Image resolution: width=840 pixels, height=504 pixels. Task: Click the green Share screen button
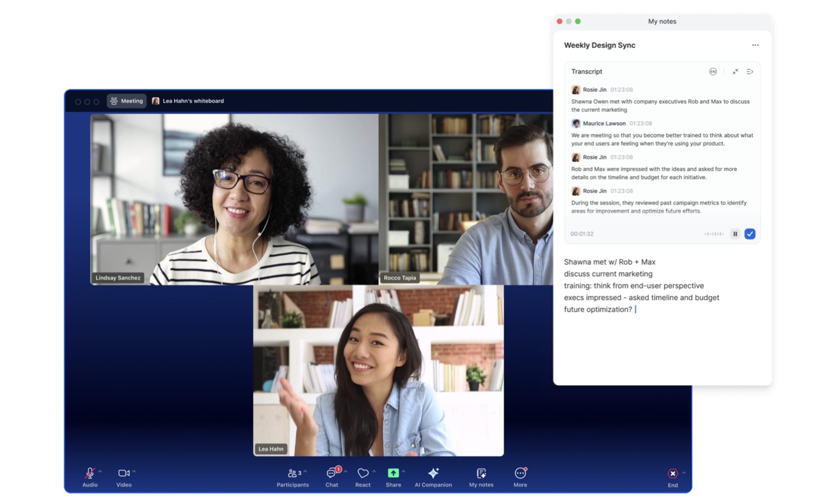393,473
